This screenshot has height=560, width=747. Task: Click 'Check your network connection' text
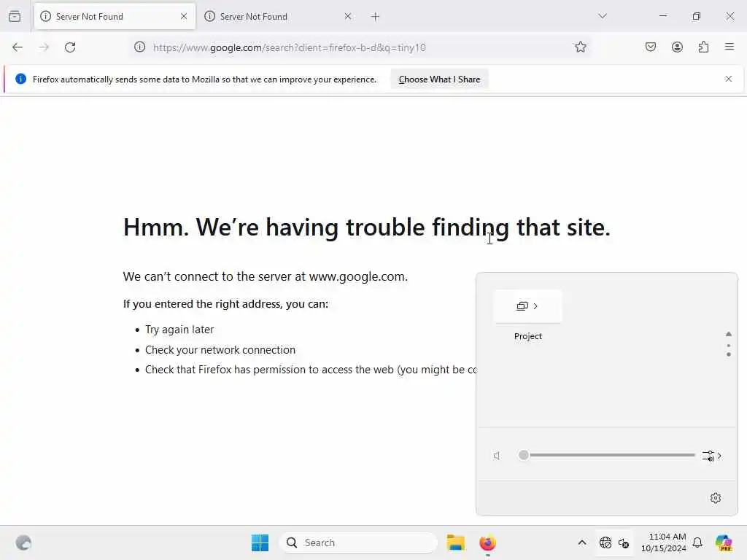(x=220, y=349)
